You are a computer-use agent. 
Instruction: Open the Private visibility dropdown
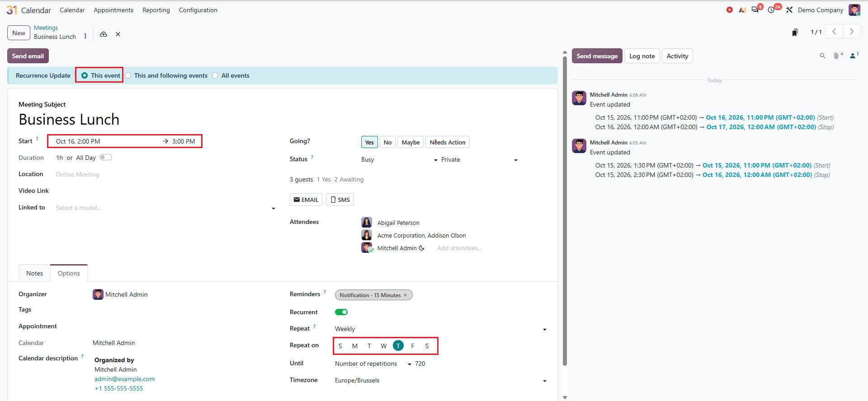point(479,160)
